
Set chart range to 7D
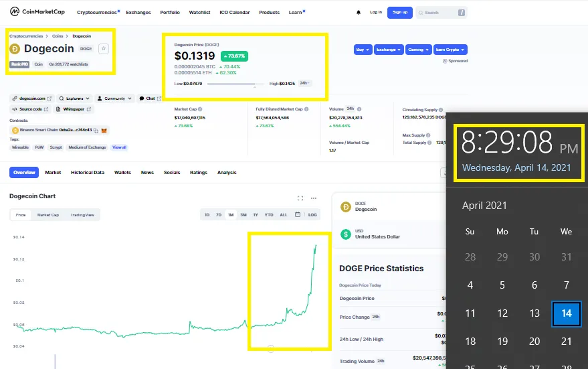tap(219, 215)
